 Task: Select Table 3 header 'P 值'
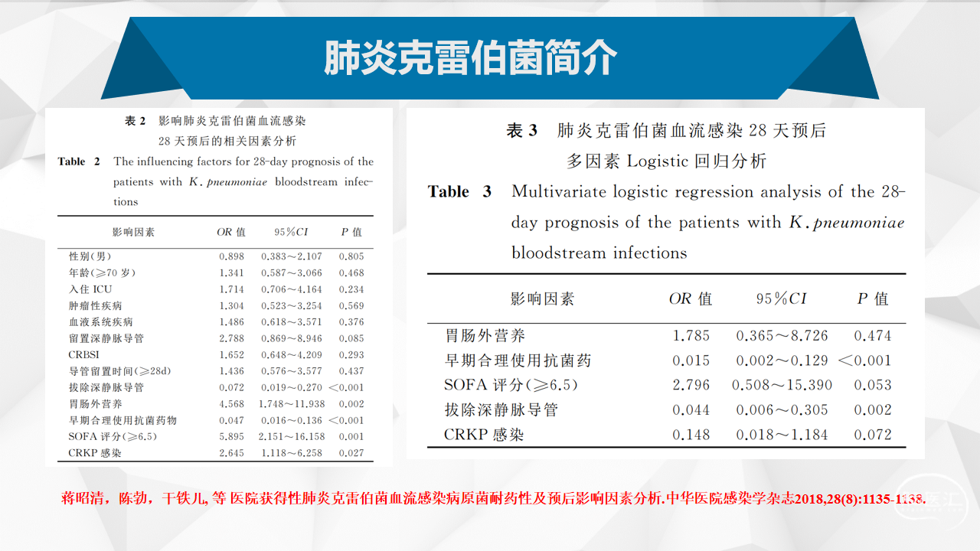point(872,299)
